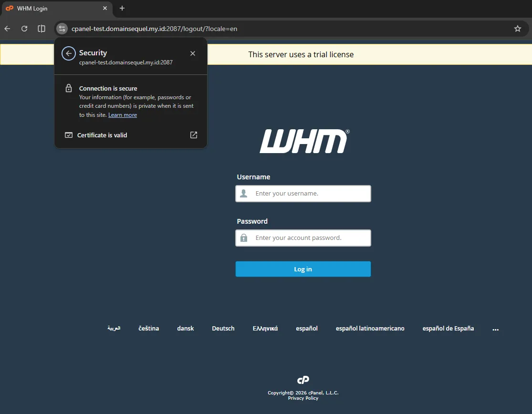The height and width of the screenshot is (414, 532).
Task: Click the trial license notice text
Action: 301,54
